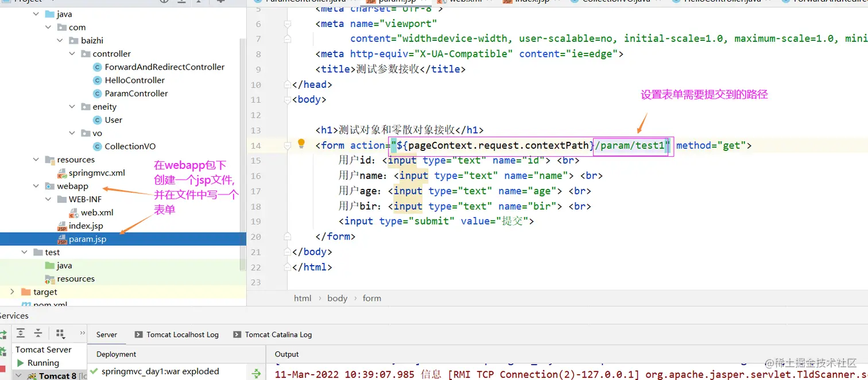
Task: Click the baizhi package icon
Action: click(74, 41)
